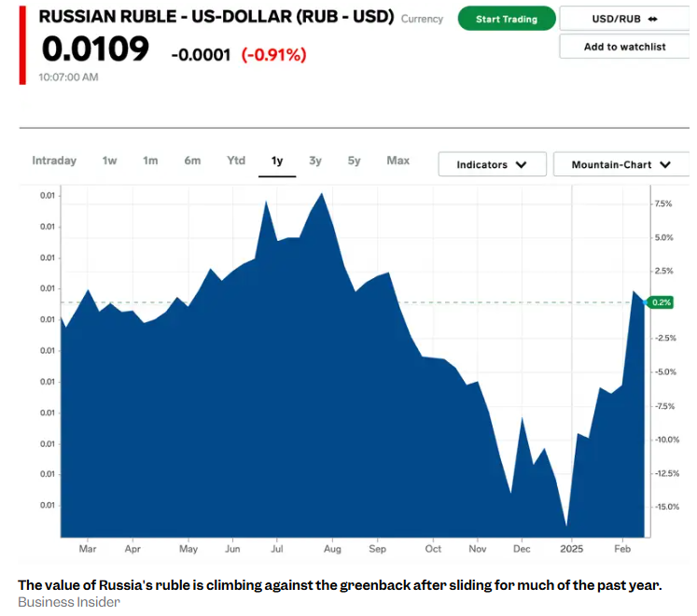Click the 0.0109 exchange rate value
This screenshot has width=697, height=616.
(x=95, y=49)
